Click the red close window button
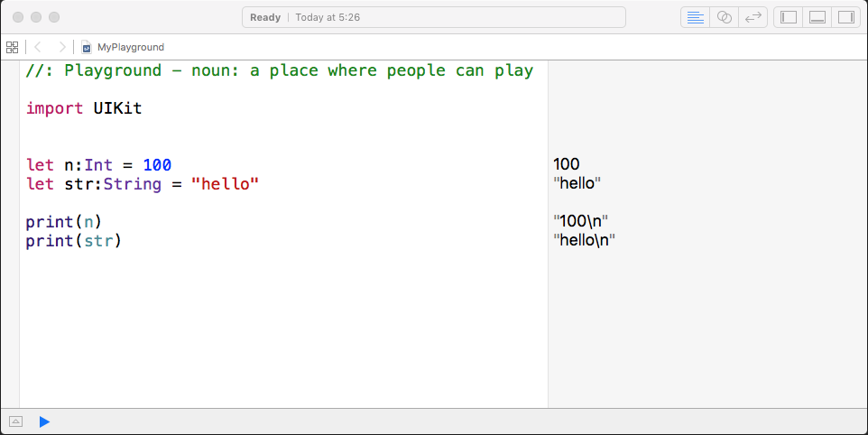Screen dimensions: 868x435 pyautogui.click(x=18, y=17)
